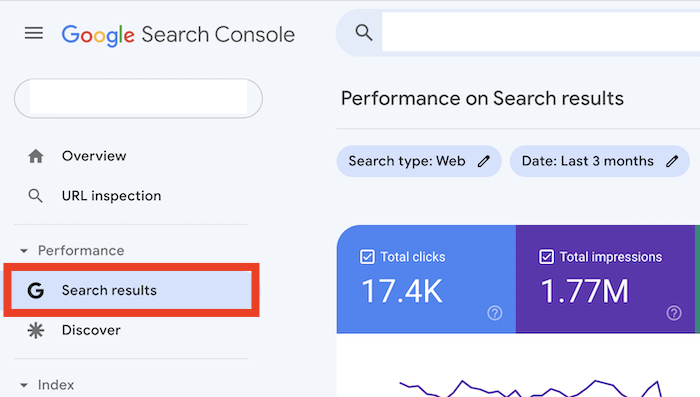Uncheck the Total clicks checkbox

(x=367, y=257)
